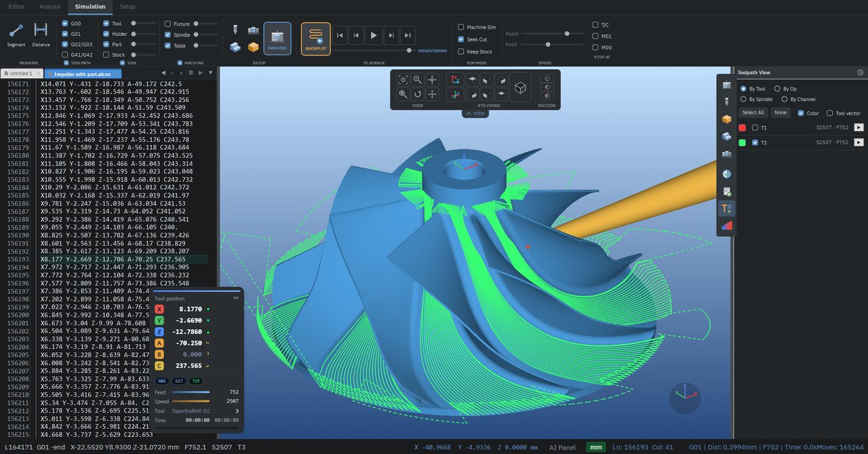Uncheck the G00 toolpath checkbox
The image size is (868, 454).
[x=64, y=23]
